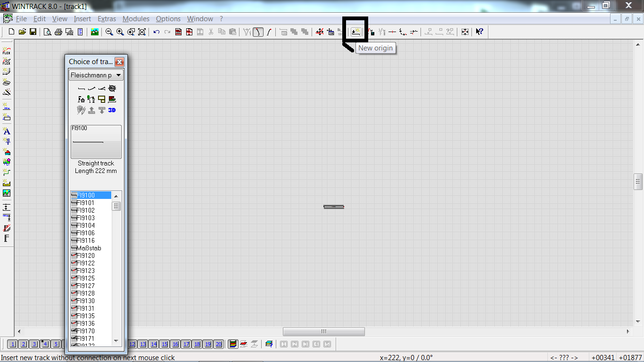Click the zoom in magnifier icon
644x362 pixels.
click(x=120, y=32)
